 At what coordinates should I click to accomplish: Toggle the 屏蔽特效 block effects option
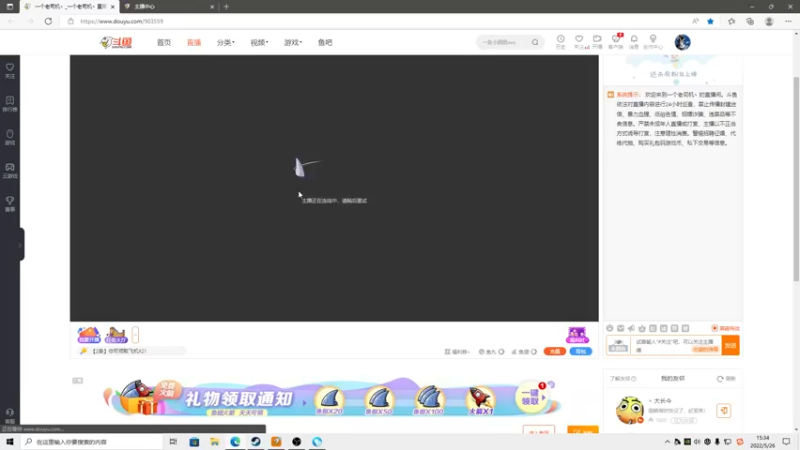[x=726, y=328]
